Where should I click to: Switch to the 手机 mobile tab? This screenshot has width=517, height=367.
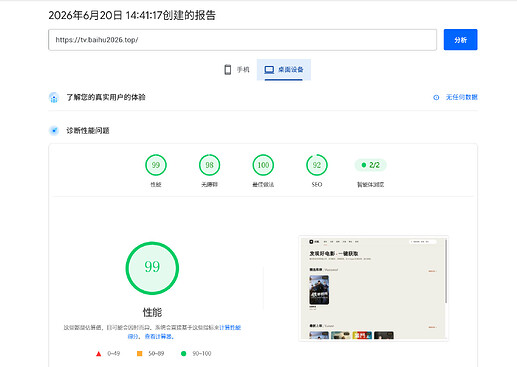(x=236, y=70)
